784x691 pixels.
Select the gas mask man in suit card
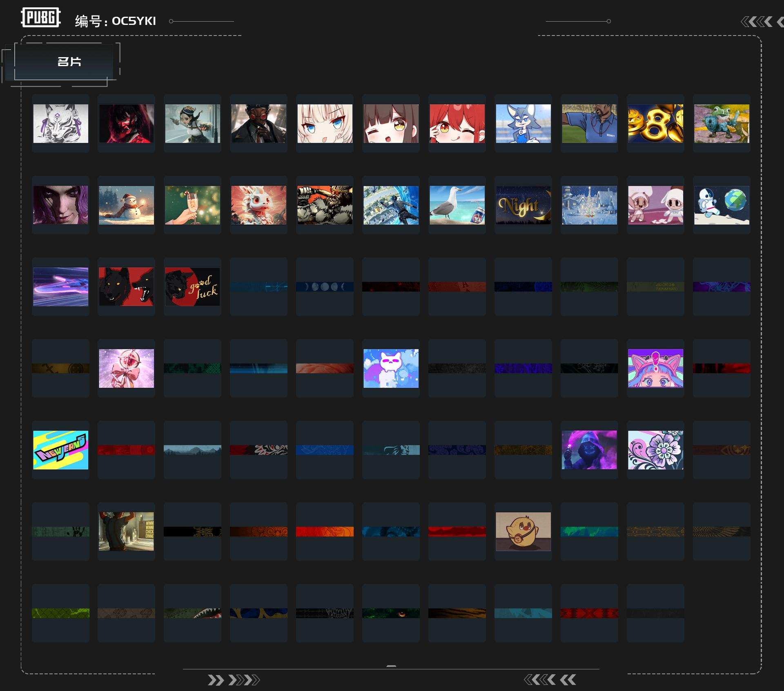coord(259,123)
